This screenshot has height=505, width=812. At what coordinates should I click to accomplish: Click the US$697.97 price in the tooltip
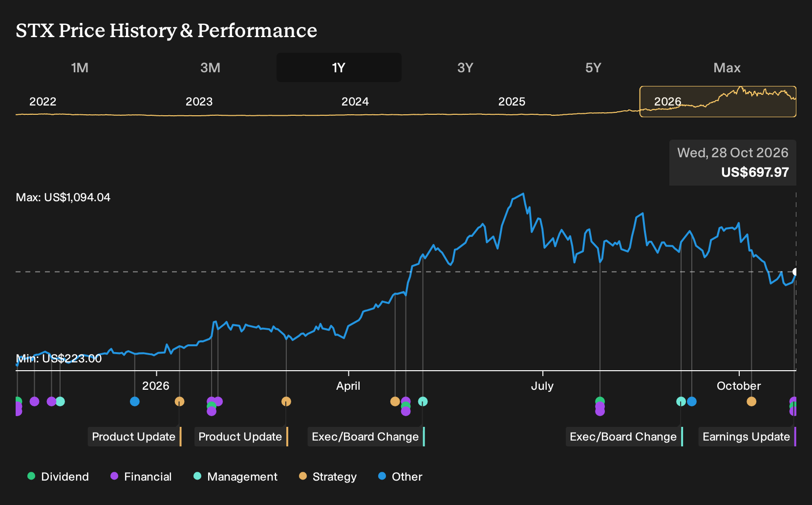coord(755,172)
